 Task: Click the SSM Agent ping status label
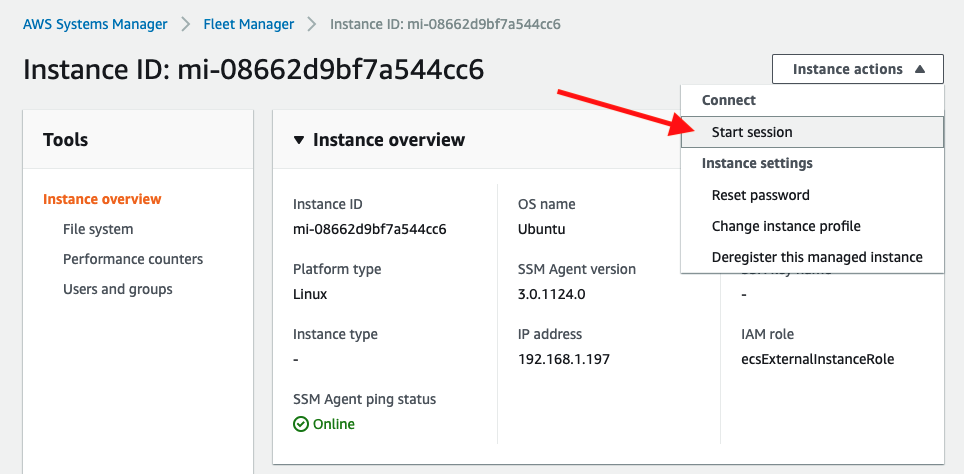click(365, 399)
